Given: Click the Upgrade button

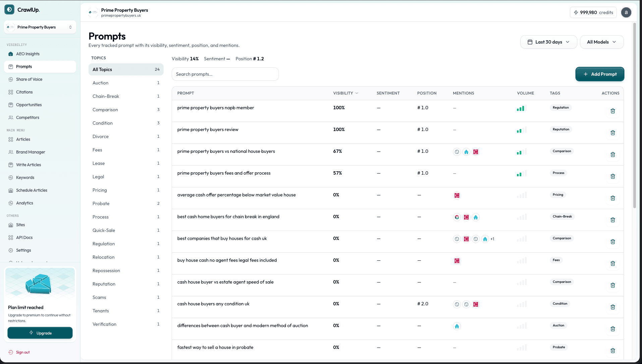Looking at the screenshot, I should tap(40, 333).
